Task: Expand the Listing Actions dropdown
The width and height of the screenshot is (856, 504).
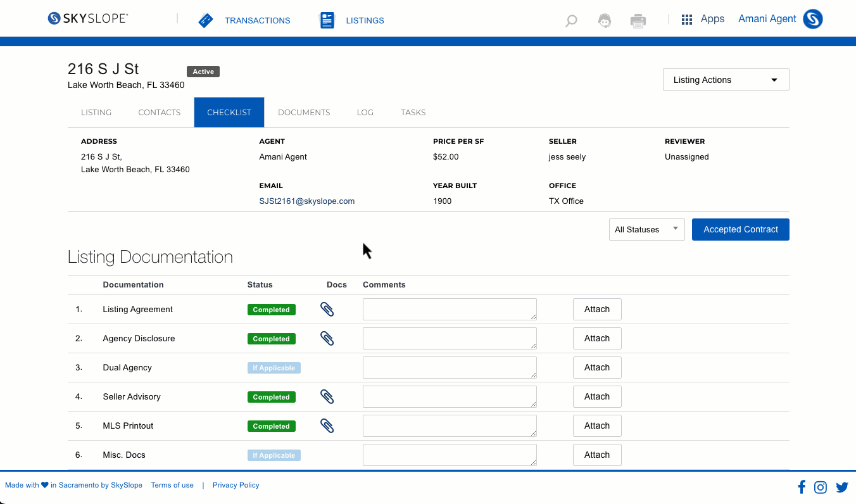Action: [x=726, y=80]
